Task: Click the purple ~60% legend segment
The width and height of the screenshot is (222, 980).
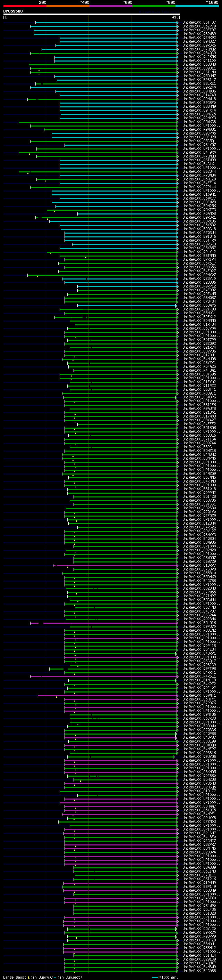Action: pyautogui.click(x=111, y=6)
